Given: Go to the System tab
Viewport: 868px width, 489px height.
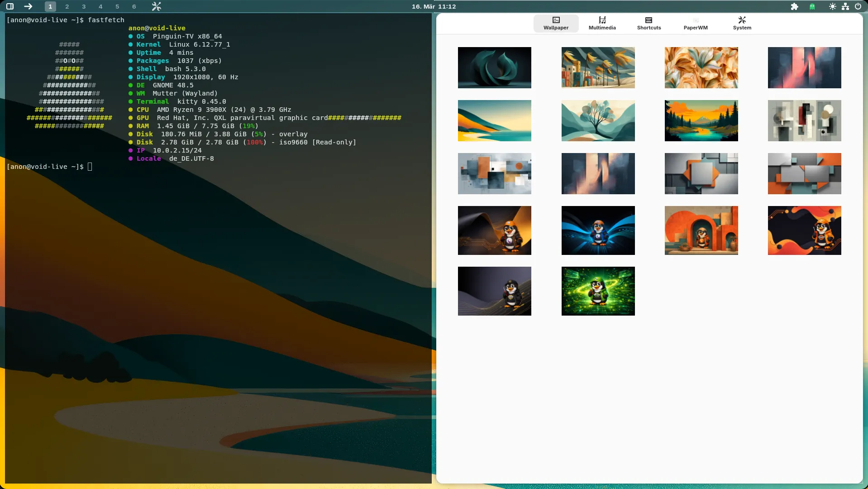Looking at the screenshot, I should (x=742, y=23).
